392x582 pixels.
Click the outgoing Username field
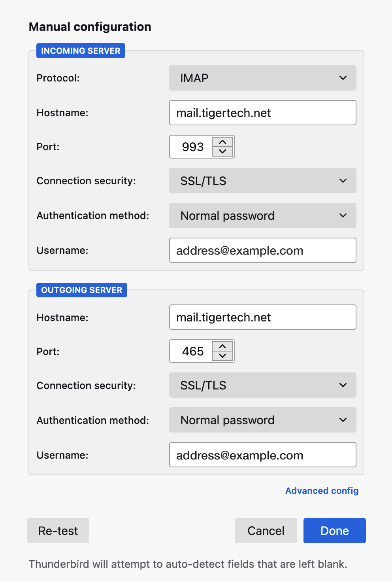tap(262, 455)
